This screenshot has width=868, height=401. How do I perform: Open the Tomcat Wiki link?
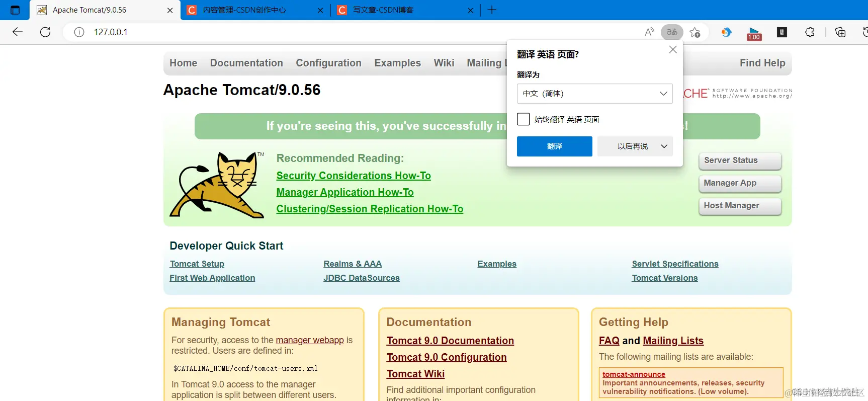415,374
